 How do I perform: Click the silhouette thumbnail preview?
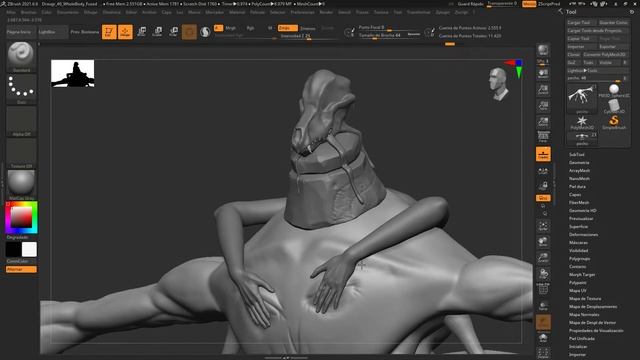tap(73, 73)
